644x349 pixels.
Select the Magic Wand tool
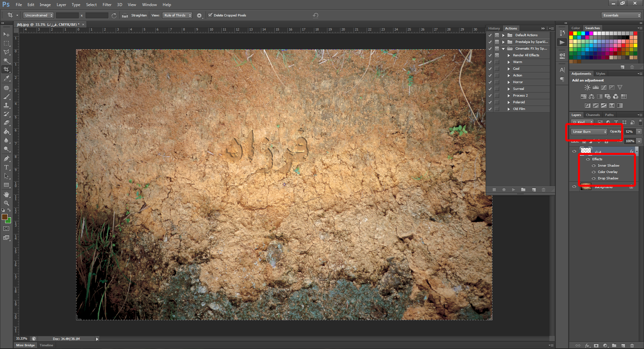coord(6,61)
